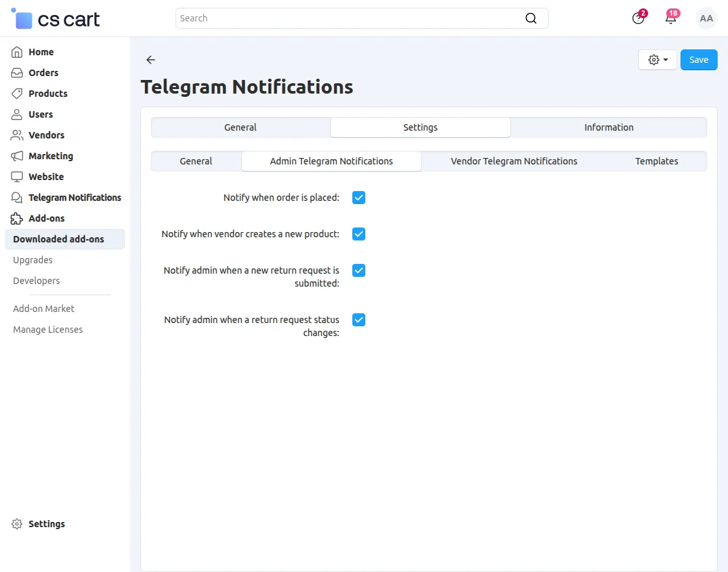
Task: Open Settings at sidebar bottom
Action: pos(46,524)
